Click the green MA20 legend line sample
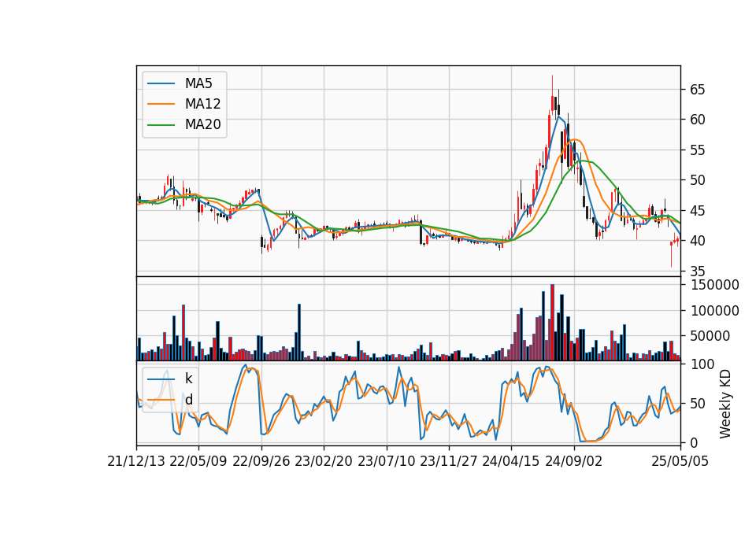Viewport: 756px width, 543px height. (x=161, y=125)
